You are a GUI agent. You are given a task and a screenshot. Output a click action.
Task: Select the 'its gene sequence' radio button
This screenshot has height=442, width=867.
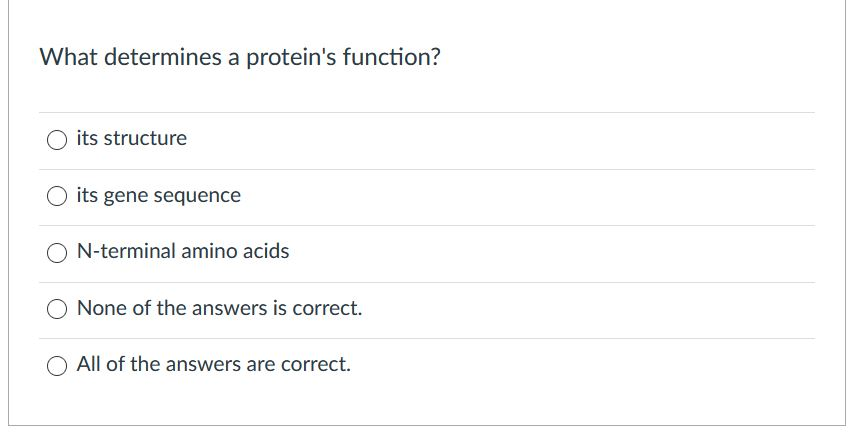pyautogui.click(x=57, y=196)
